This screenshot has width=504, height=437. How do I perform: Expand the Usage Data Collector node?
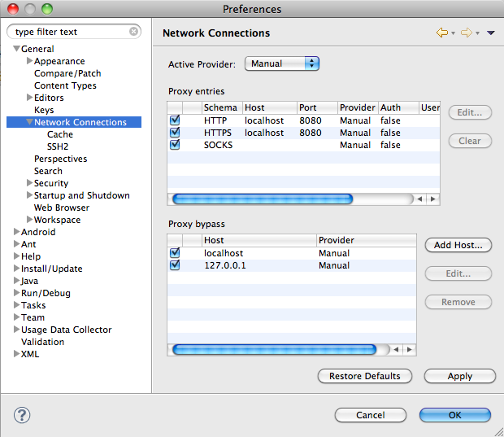[x=17, y=330]
